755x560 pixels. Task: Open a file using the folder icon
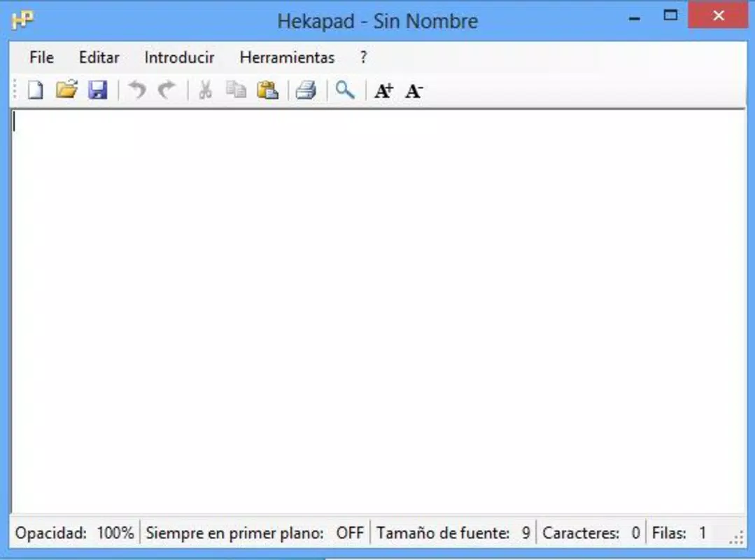[x=66, y=90]
